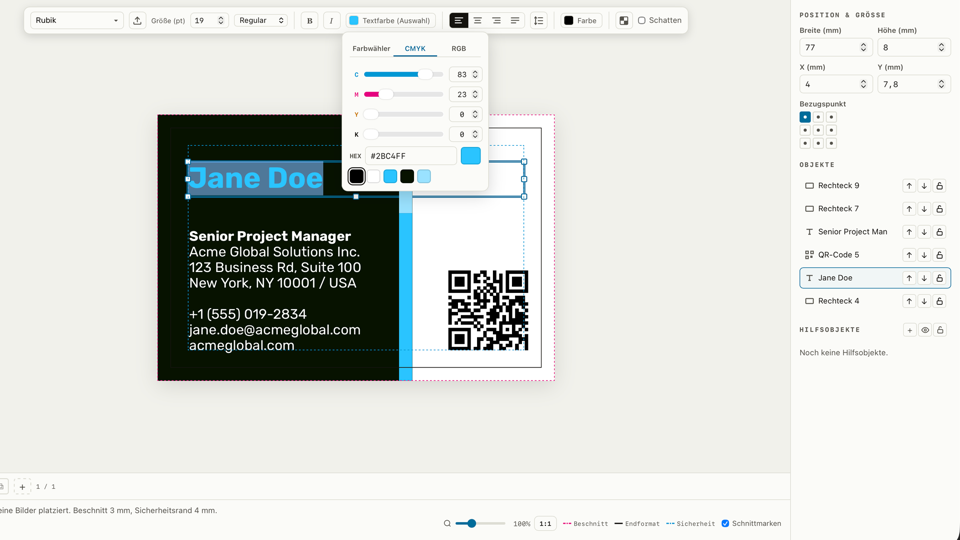The height and width of the screenshot is (540, 960).
Task: Click the Cyan slider
Action: (403, 74)
